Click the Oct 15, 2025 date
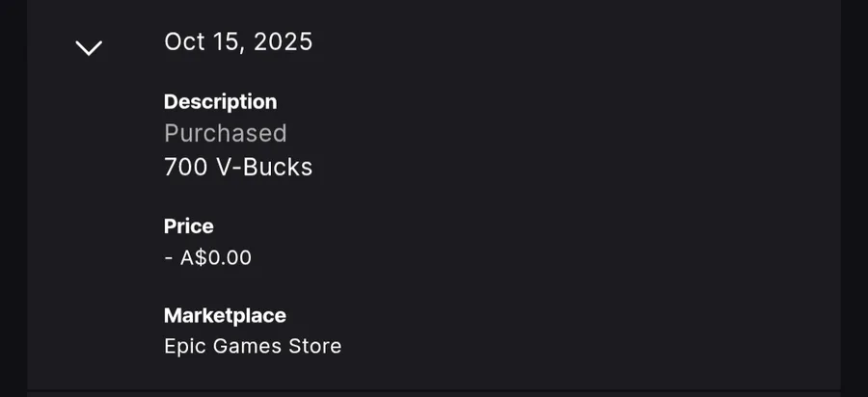This screenshot has height=397, width=868. tap(238, 42)
